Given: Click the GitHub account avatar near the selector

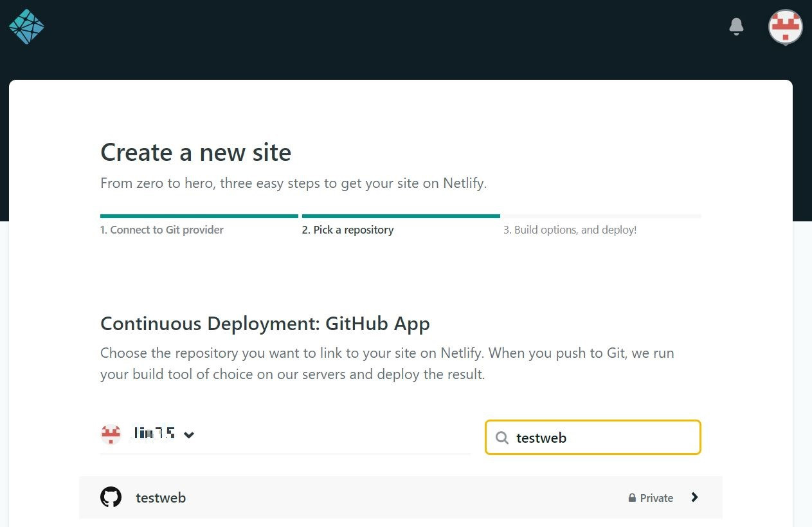Looking at the screenshot, I should (x=111, y=434).
